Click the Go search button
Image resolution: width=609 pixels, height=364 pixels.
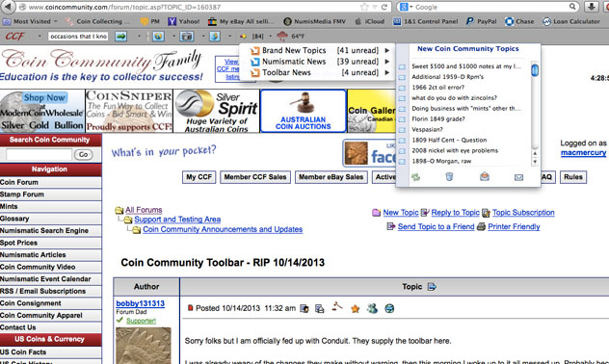(84, 154)
